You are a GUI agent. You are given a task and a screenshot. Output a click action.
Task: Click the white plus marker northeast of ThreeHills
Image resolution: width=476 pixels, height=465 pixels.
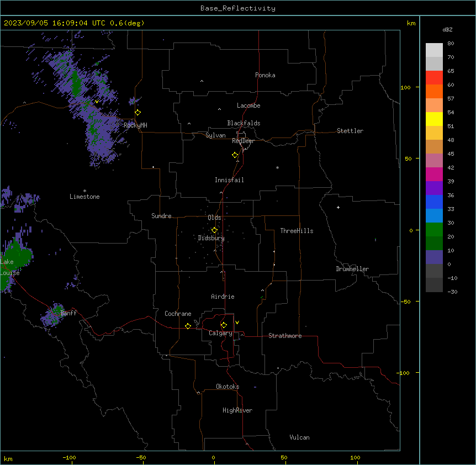coord(338,207)
